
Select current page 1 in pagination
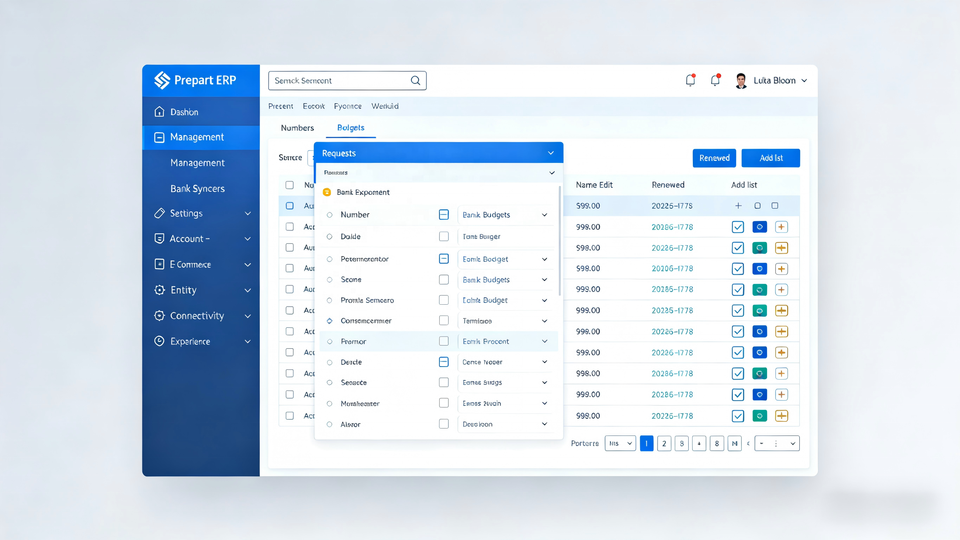tap(647, 443)
